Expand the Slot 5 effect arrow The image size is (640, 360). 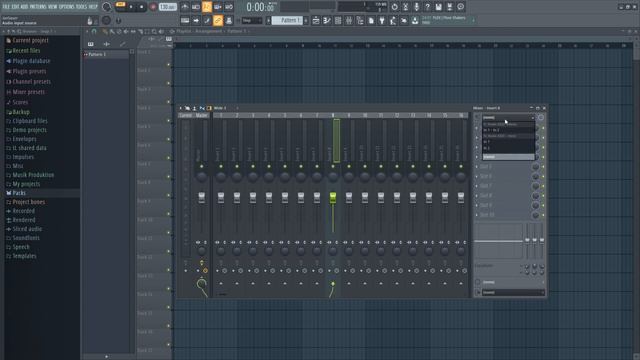point(477,167)
